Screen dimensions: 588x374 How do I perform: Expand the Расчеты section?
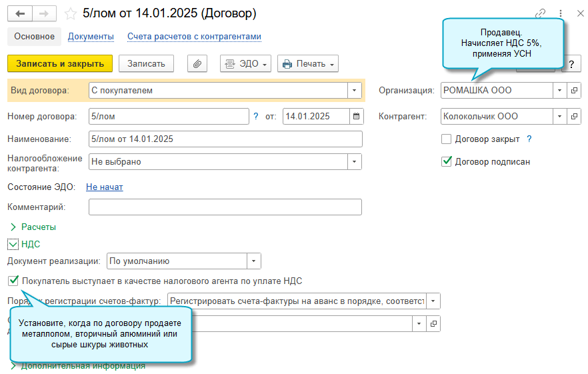[38, 227]
